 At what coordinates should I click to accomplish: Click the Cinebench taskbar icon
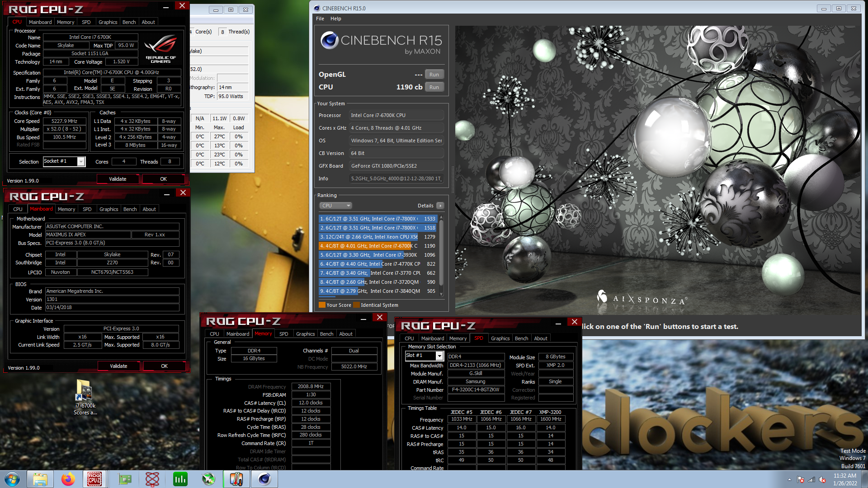264,479
